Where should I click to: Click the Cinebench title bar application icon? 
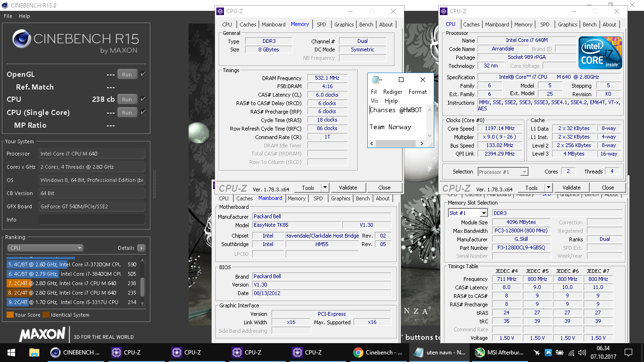(x=5, y=5)
